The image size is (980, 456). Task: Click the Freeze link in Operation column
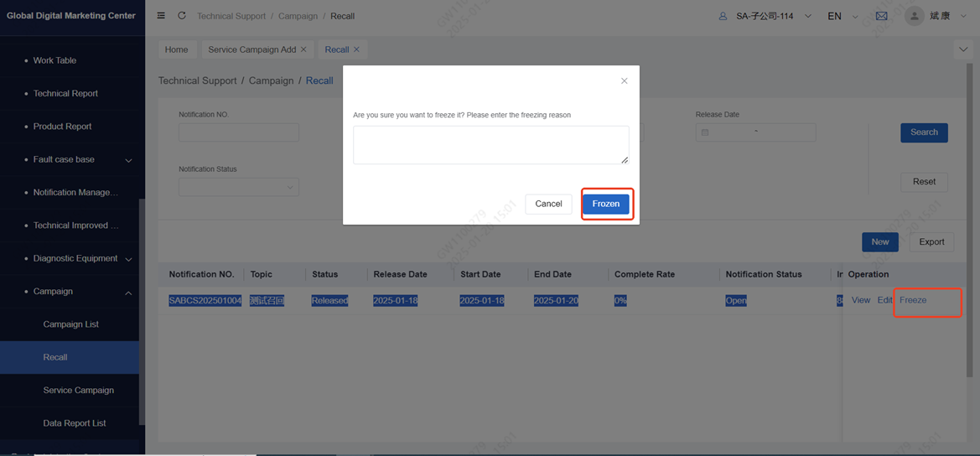click(x=913, y=300)
